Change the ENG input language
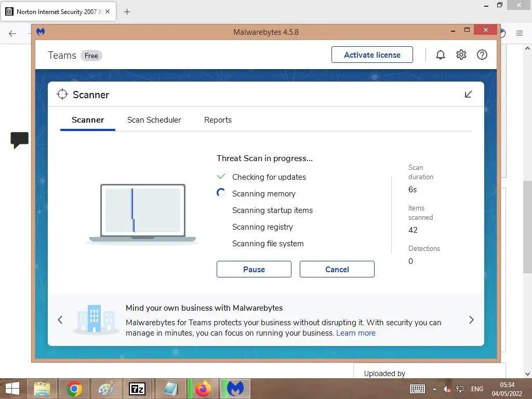Image resolution: width=532 pixels, height=399 pixels. click(x=477, y=389)
